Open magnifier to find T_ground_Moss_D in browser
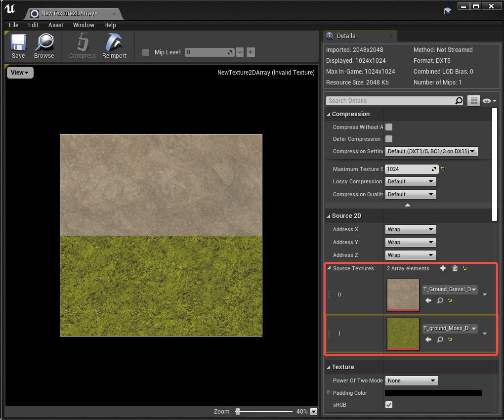The image size is (504, 420). (440, 339)
